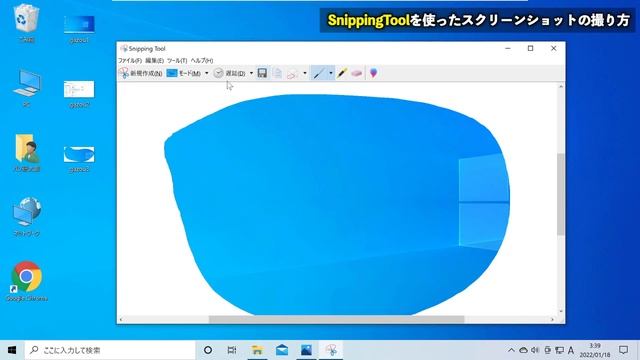Click the モード mode button
Image resolution: width=640 pixels, height=360 pixels.
point(184,73)
